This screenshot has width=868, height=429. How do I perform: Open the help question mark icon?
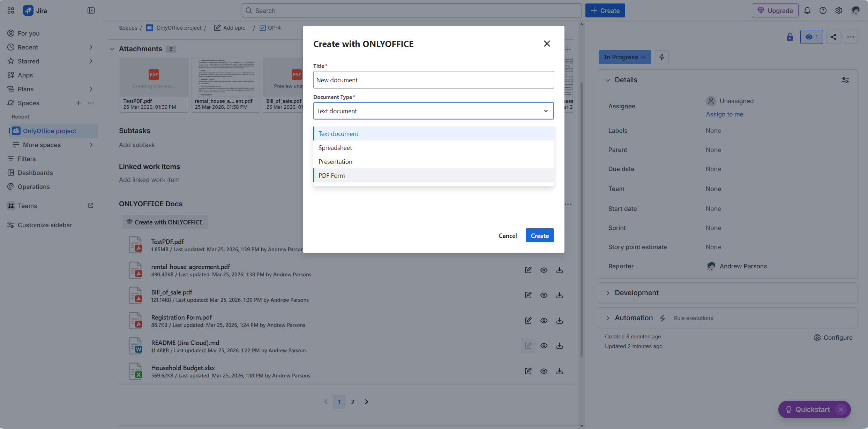click(823, 10)
